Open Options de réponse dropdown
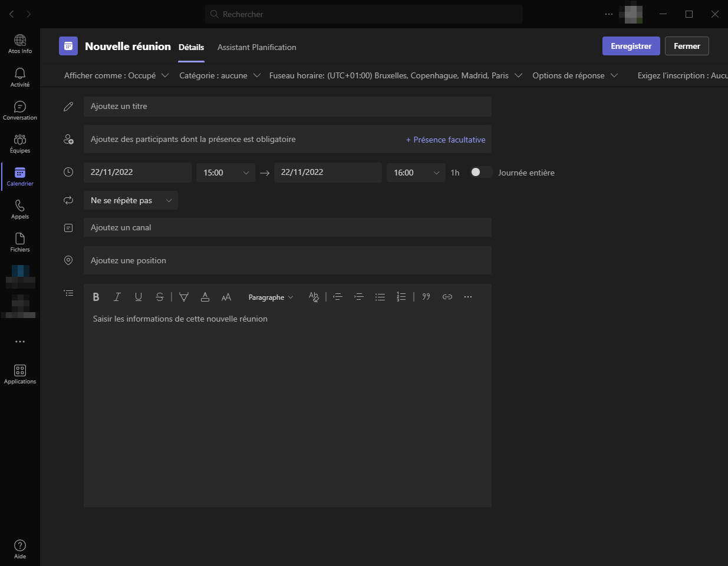The height and width of the screenshot is (566, 728). (575, 75)
